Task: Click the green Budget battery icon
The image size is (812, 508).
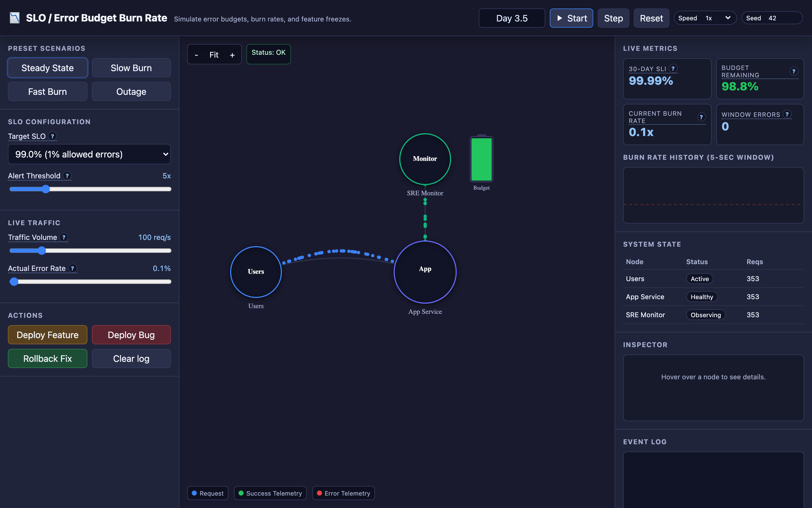Action: click(482, 159)
